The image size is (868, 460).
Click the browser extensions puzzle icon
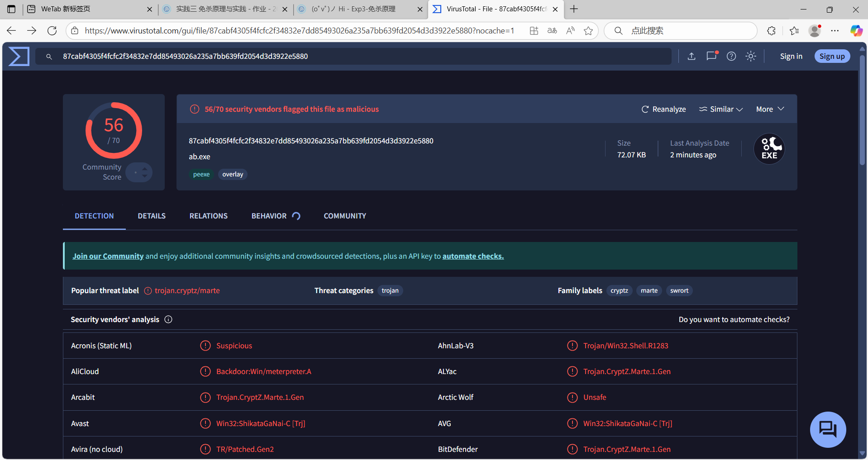pyautogui.click(x=772, y=30)
